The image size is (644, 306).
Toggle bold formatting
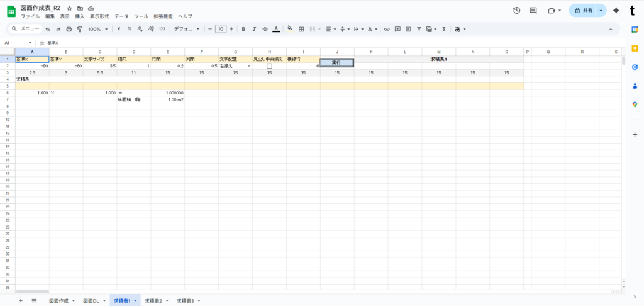243,29
